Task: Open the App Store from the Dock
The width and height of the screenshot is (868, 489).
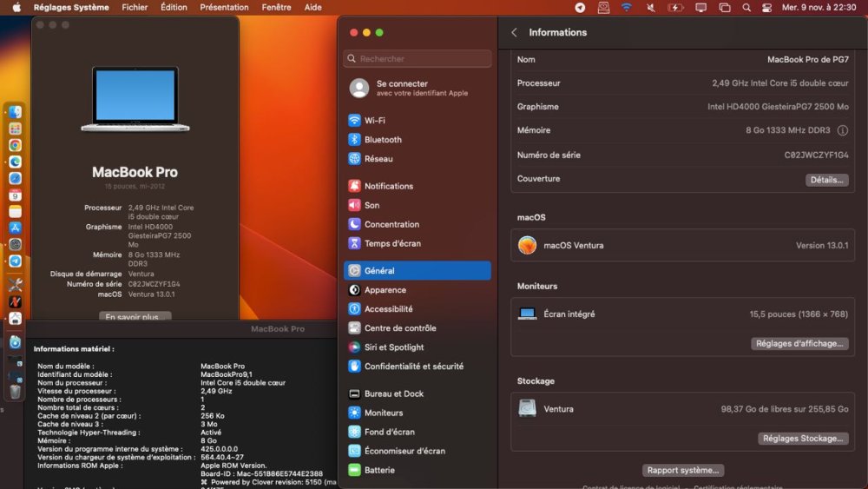Action: pyautogui.click(x=15, y=228)
